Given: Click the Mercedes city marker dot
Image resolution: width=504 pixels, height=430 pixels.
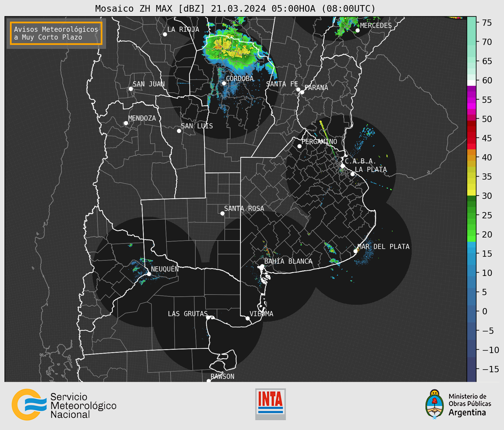Looking at the screenshot, I should [358, 31].
